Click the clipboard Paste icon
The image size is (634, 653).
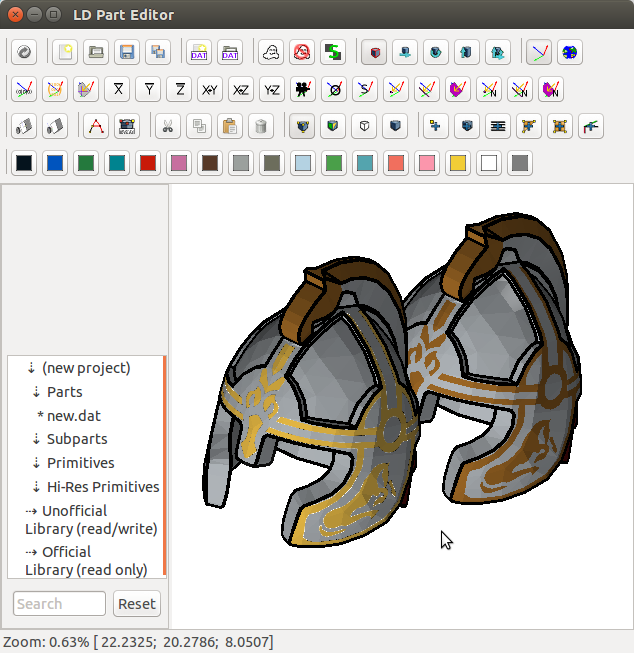230,126
